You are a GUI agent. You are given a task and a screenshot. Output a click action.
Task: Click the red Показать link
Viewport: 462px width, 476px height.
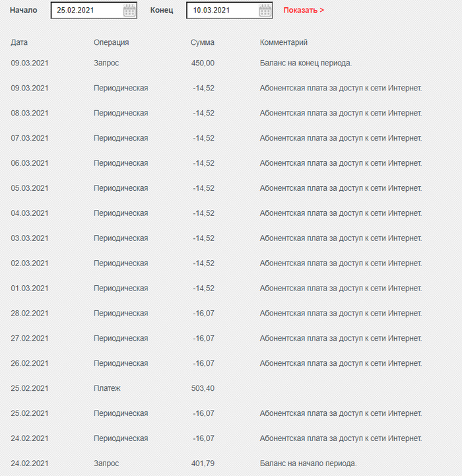pos(304,11)
